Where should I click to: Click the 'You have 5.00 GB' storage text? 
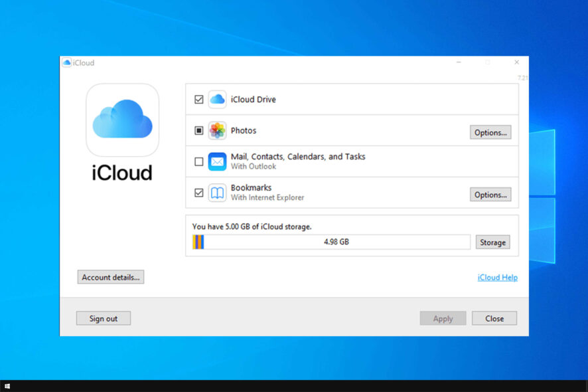point(252,227)
